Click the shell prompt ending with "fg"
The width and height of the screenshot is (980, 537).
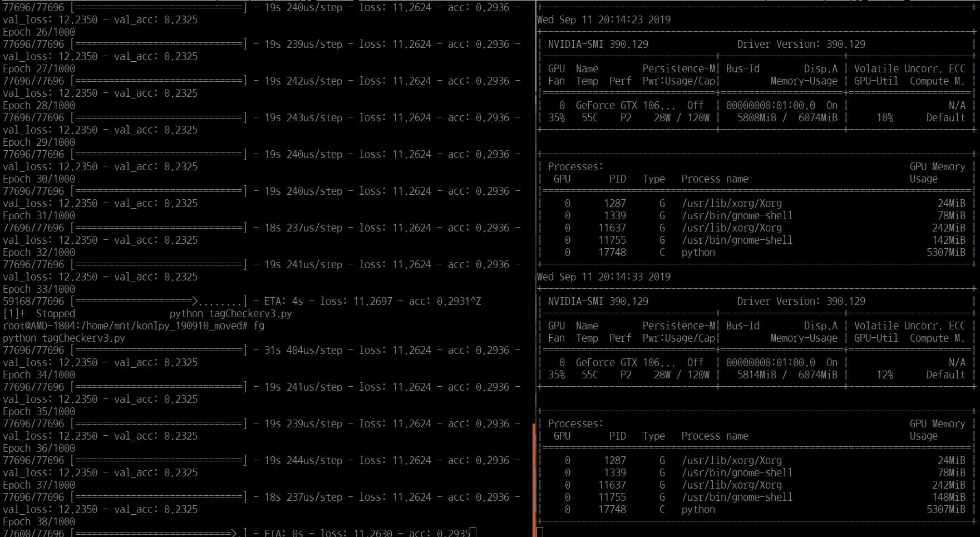tap(134, 326)
